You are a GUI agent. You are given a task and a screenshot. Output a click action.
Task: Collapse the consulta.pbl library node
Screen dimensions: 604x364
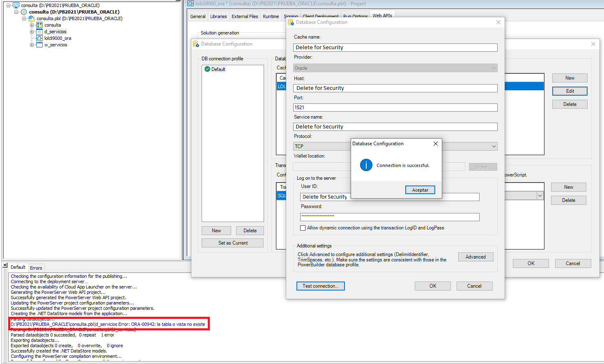[24, 18]
